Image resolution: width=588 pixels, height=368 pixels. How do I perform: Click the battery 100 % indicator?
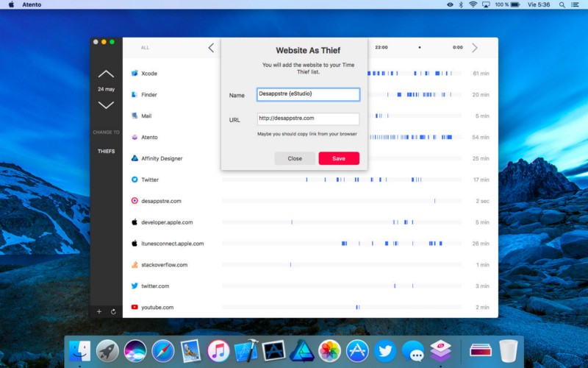tap(507, 4)
